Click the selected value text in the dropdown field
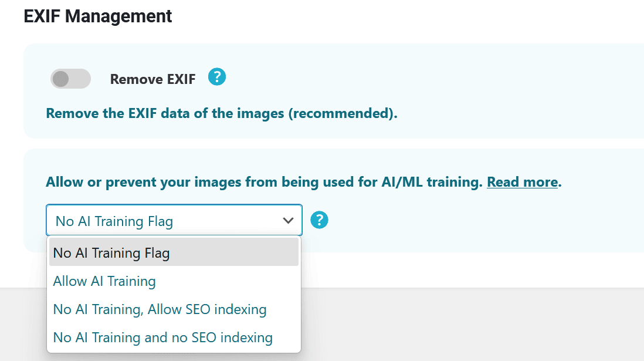 coord(114,221)
